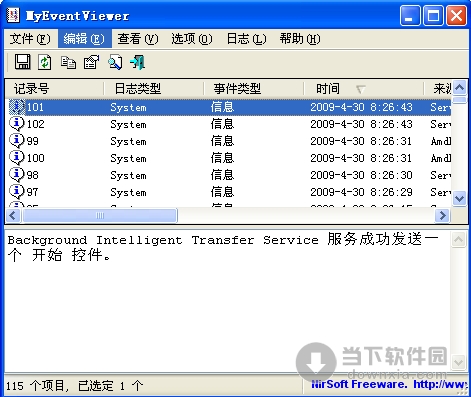
Task: Click the info icon of record 101
Action: pos(17,107)
